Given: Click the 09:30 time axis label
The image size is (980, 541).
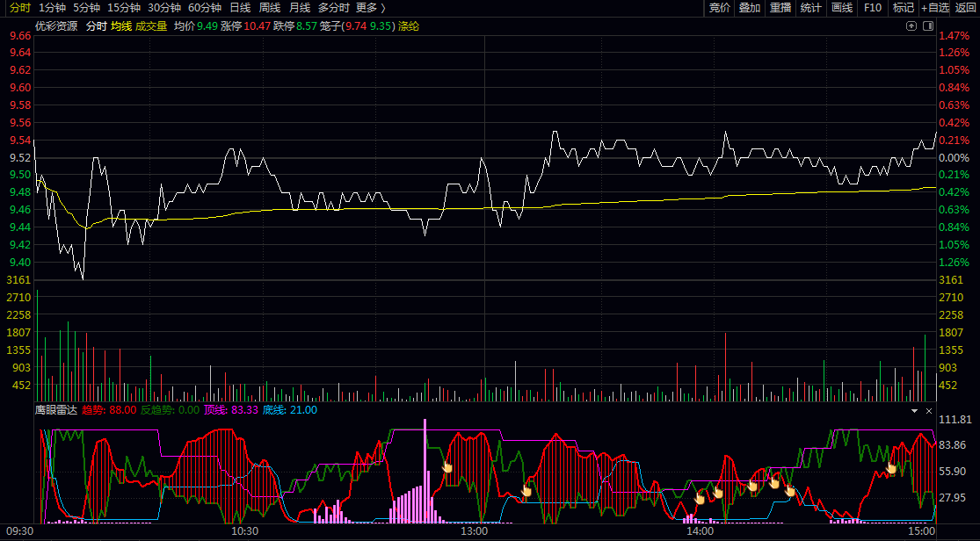Looking at the screenshot, I should tap(20, 531).
